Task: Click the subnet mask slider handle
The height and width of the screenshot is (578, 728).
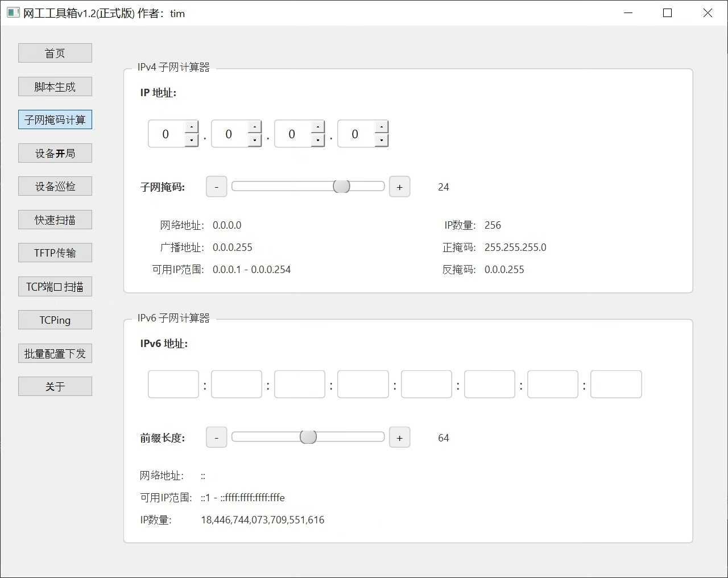Action: tap(341, 187)
